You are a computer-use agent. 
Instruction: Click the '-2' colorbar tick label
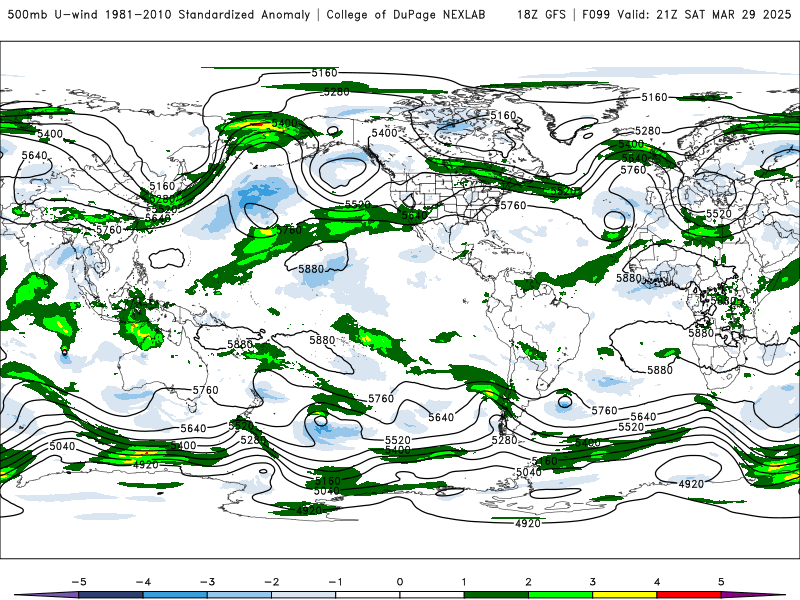pyautogui.click(x=271, y=582)
